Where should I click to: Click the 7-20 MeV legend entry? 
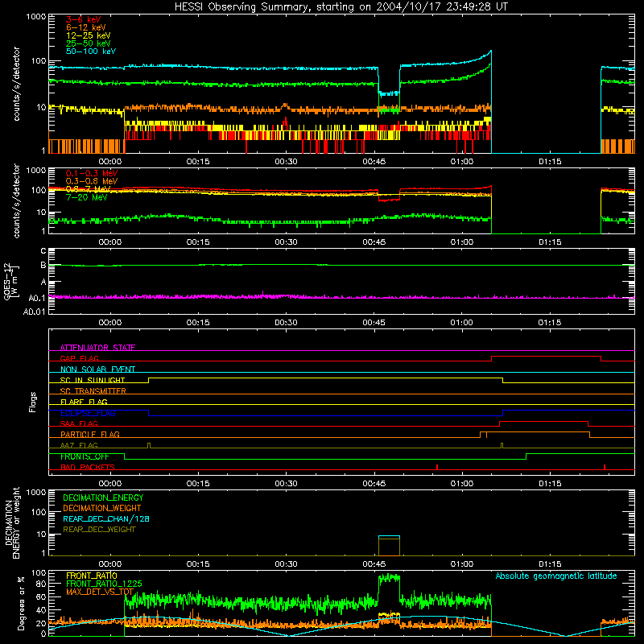(x=86, y=197)
